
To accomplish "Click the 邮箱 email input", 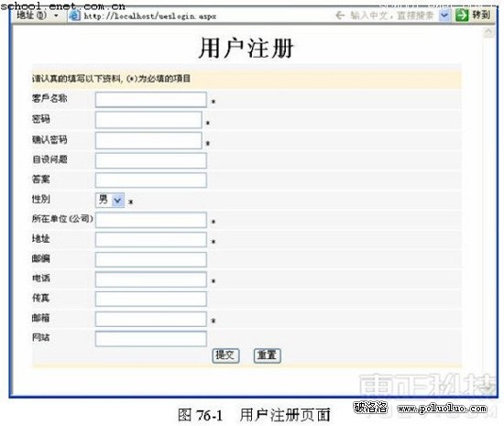I will [151, 319].
